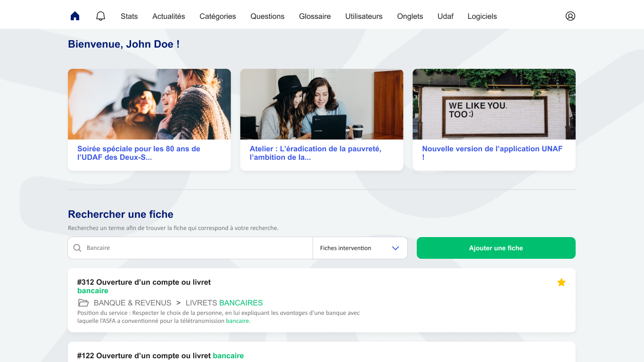The height and width of the screenshot is (362, 644).
Task: Open the Logiciels menu item
Action: [x=482, y=16]
